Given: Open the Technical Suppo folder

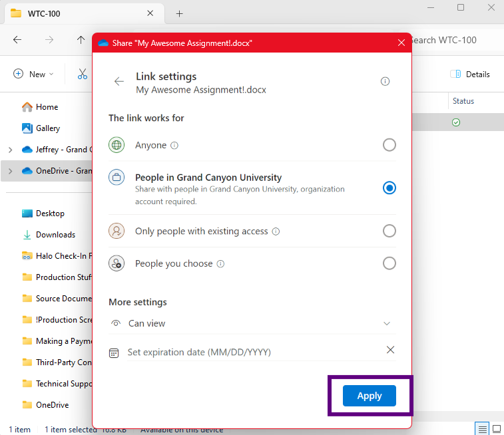Looking at the screenshot, I should click(57, 383).
